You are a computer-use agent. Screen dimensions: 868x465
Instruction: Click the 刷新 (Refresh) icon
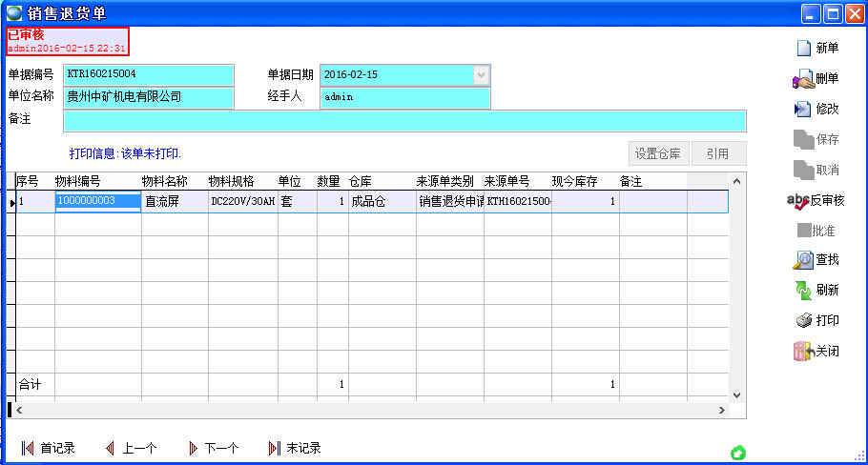(803, 290)
